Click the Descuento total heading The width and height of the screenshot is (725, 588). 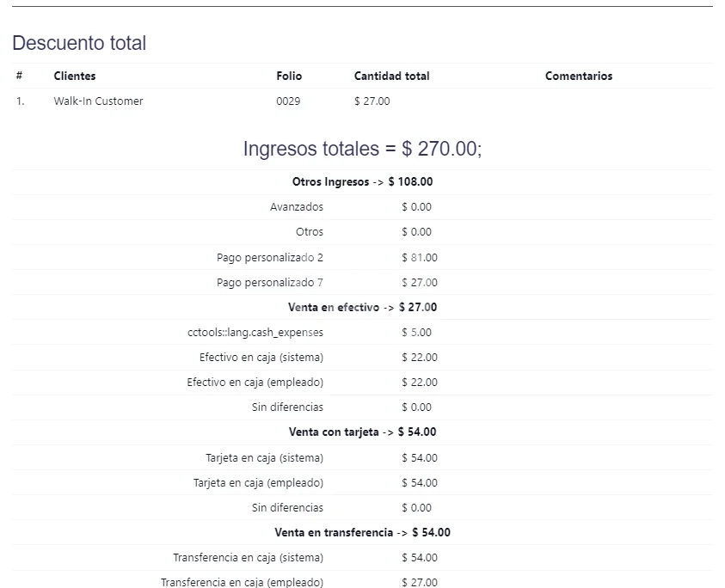click(x=79, y=43)
